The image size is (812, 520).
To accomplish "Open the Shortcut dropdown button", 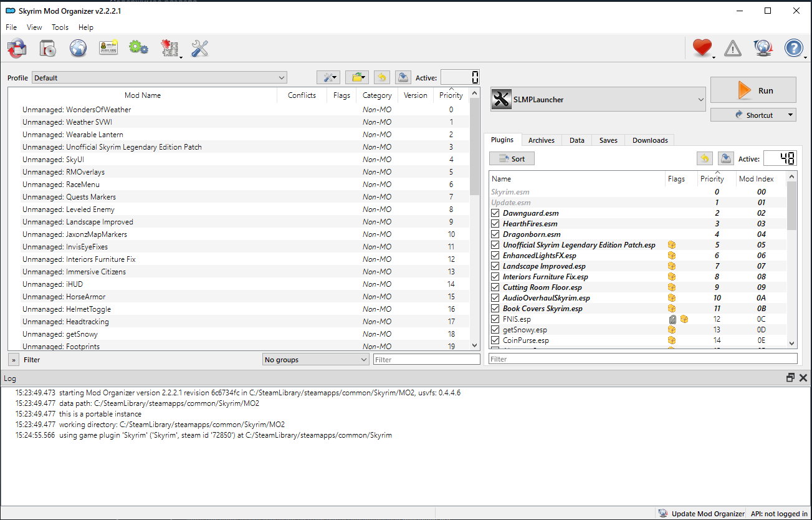I will (x=753, y=115).
